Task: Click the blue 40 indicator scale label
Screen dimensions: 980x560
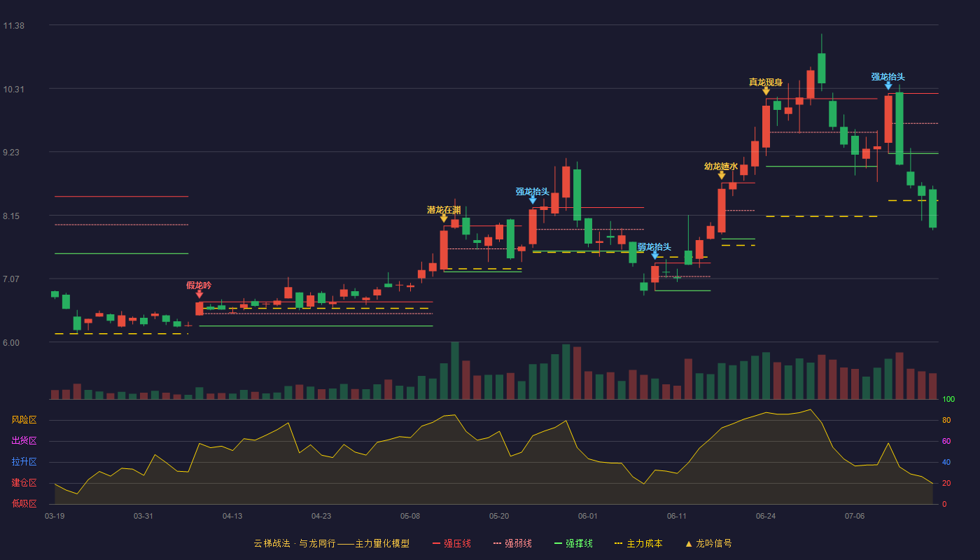Action: point(946,462)
